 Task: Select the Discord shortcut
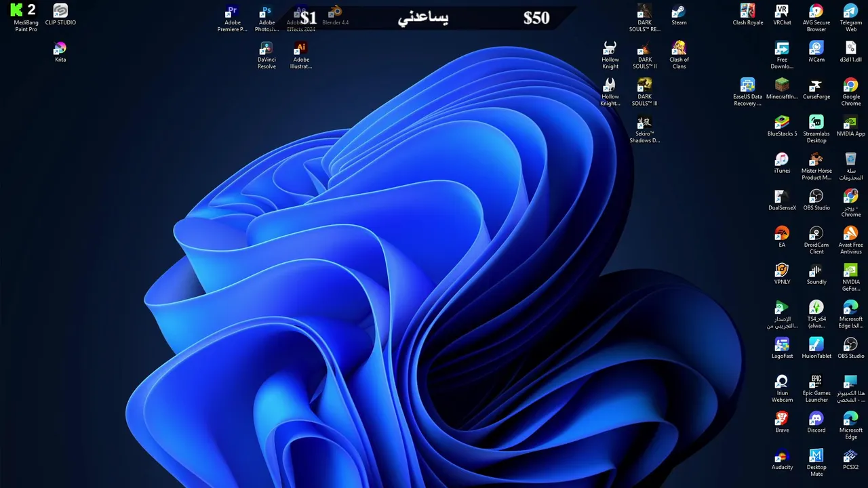click(816, 423)
